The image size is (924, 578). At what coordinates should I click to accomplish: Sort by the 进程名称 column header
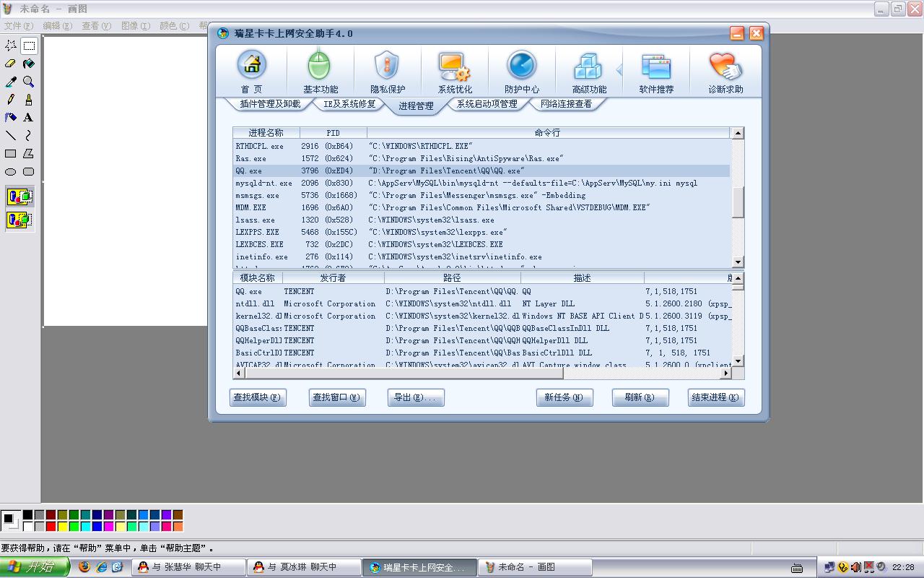click(x=266, y=133)
